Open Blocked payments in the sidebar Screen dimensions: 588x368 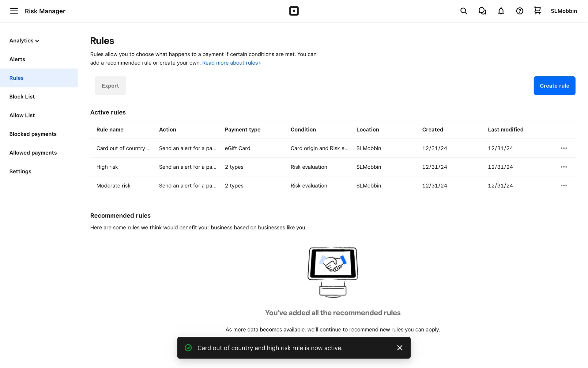click(x=33, y=134)
